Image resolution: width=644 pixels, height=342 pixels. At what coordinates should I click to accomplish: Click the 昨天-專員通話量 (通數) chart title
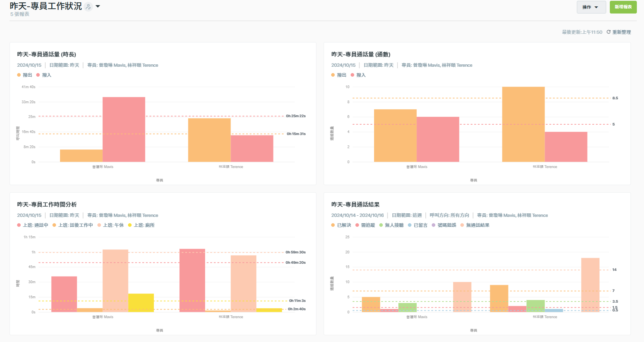click(361, 54)
